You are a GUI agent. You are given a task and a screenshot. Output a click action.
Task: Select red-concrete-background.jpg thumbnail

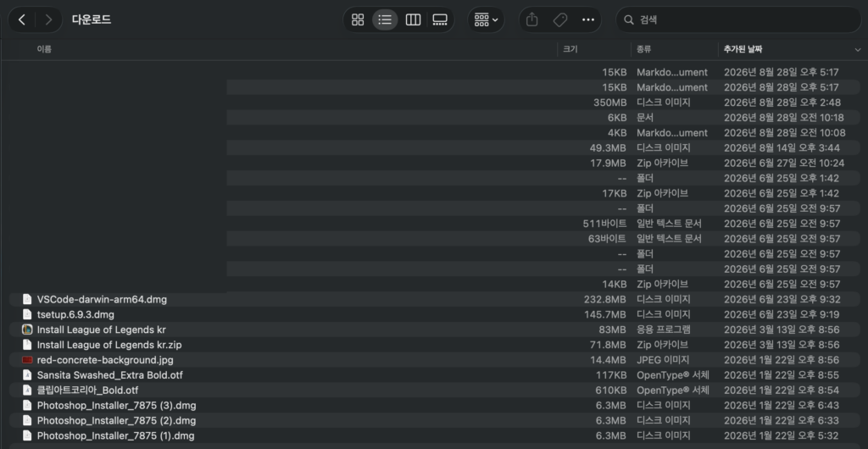(x=27, y=360)
